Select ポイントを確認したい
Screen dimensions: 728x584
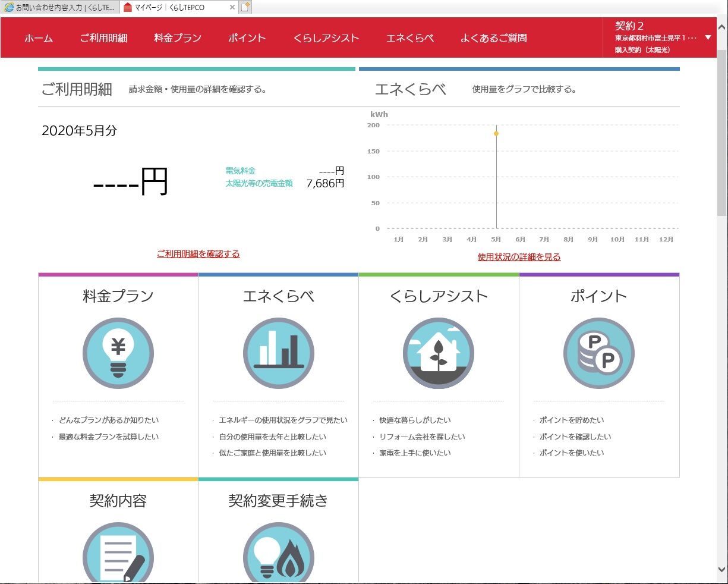575,437
